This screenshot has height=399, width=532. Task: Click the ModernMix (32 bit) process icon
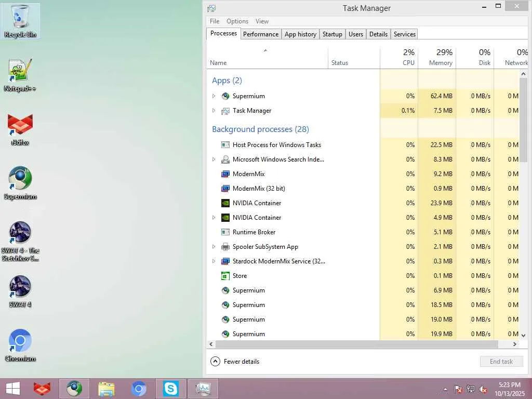(x=225, y=188)
